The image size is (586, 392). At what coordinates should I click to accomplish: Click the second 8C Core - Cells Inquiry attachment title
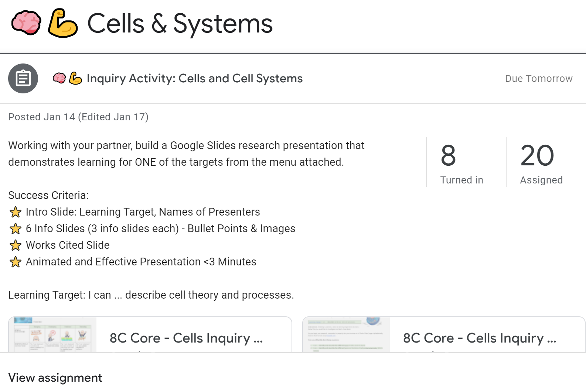480,338
